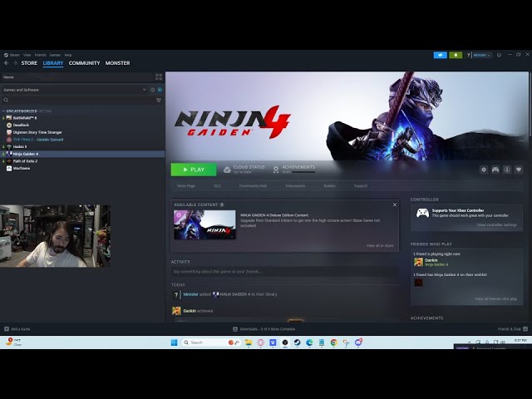Open game settings gear icon
Viewport: 532px width, 399px height.
484,170
